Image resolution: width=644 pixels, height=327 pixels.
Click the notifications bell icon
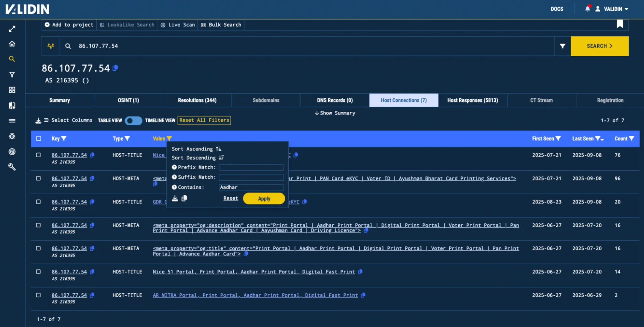(x=587, y=9)
